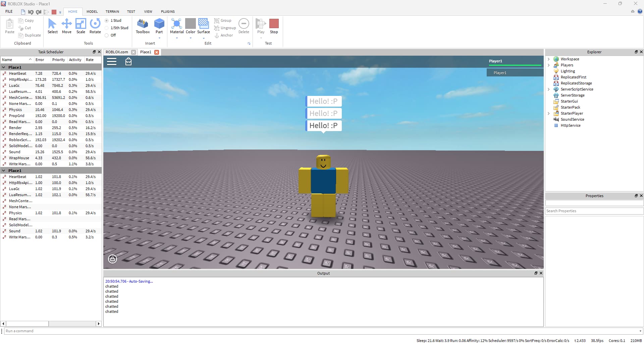Open the FILE menu

(9, 11)
